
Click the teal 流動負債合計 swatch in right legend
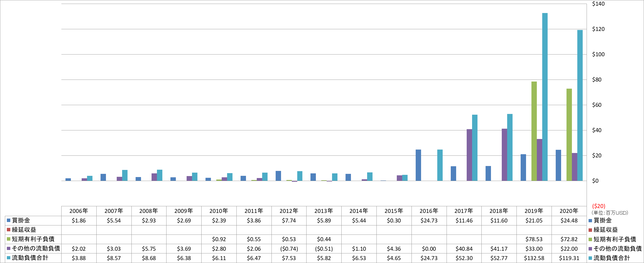point(590,258)
